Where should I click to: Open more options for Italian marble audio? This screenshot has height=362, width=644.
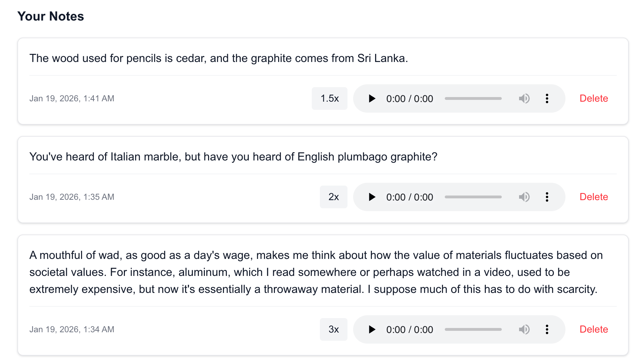click(547, 197)
